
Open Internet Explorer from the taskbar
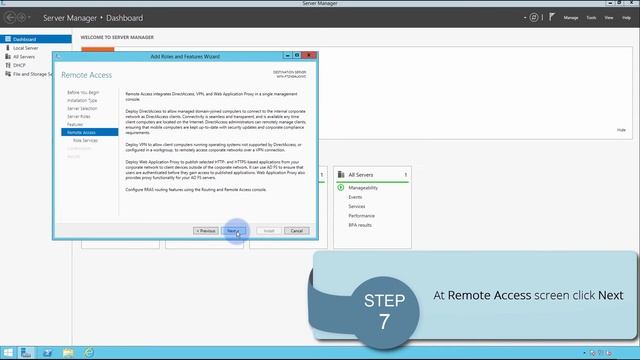pyautogui.click(x=89, y=353)
